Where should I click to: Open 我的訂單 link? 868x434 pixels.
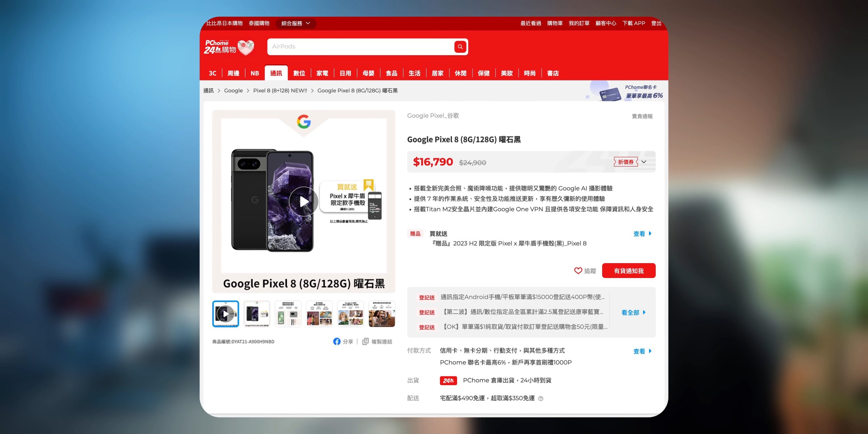click(579, 23)
